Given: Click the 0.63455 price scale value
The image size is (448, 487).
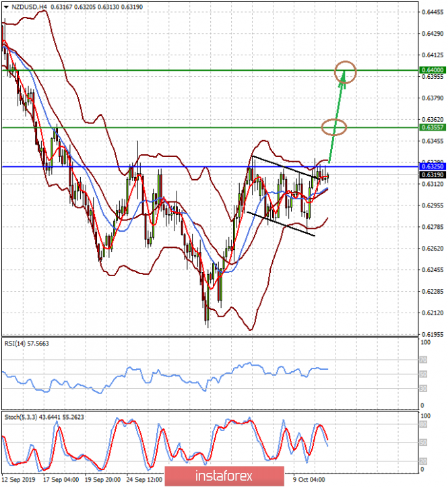Looking at the screenshot, I should (433, 141).
